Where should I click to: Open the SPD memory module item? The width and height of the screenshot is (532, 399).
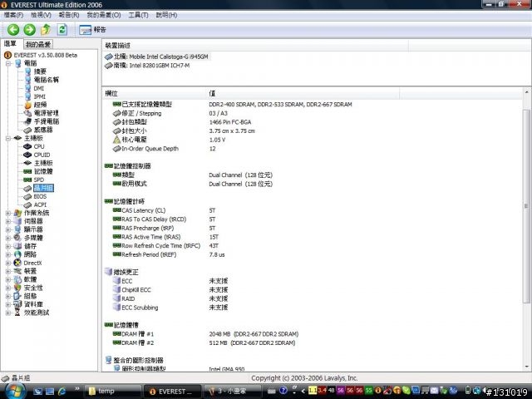tap(39, 180)
